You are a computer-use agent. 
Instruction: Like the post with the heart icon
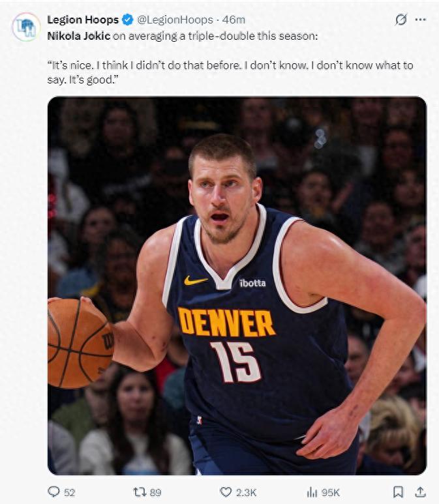(226, 492)
